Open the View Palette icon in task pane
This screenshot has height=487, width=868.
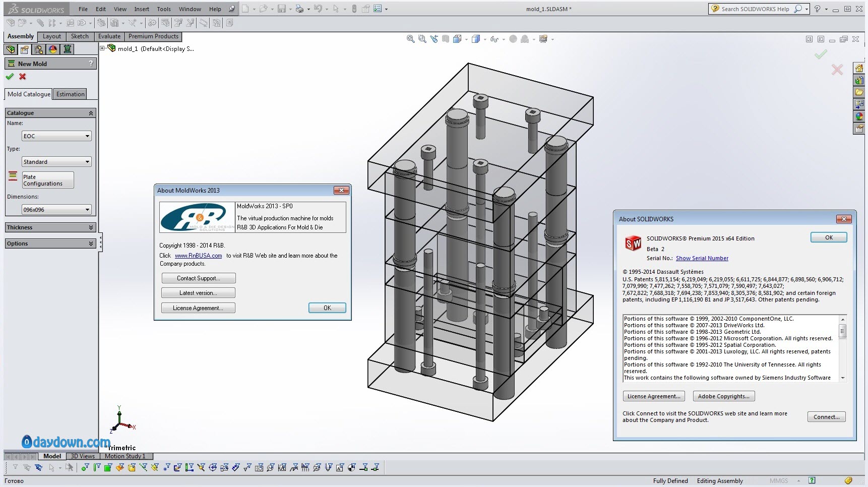(859, 105)
